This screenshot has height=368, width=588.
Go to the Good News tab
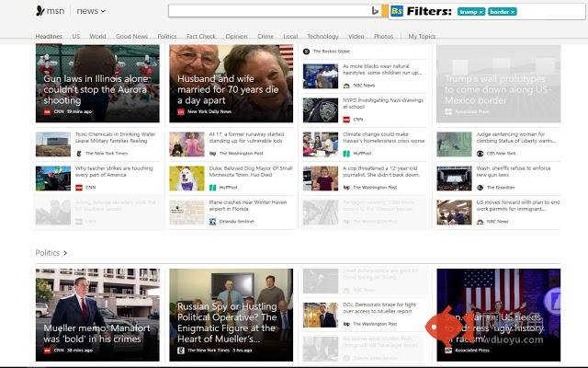pyautogui.click(x=131, y=36)
